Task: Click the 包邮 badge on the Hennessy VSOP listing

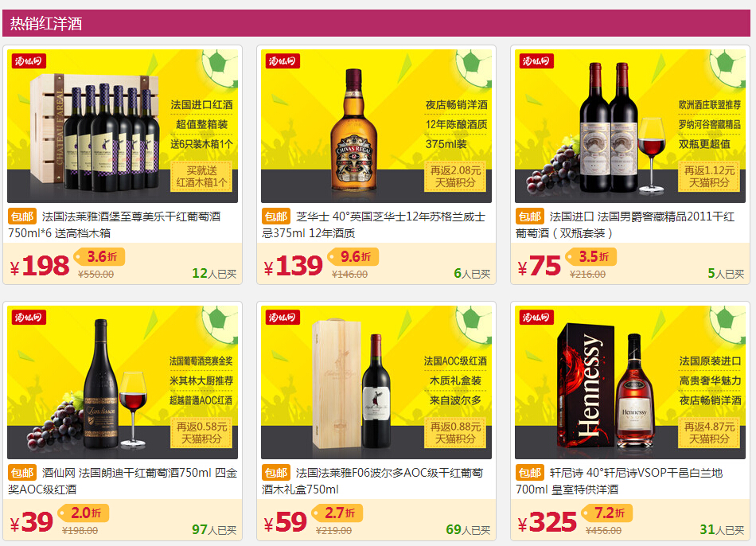Action: [x=529, y=473]
